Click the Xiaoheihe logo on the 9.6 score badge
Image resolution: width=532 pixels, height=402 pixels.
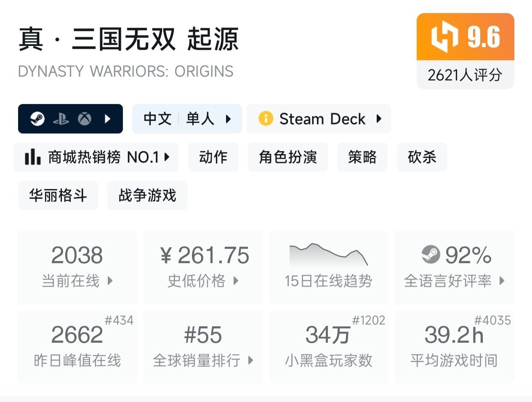click(444, 37)
